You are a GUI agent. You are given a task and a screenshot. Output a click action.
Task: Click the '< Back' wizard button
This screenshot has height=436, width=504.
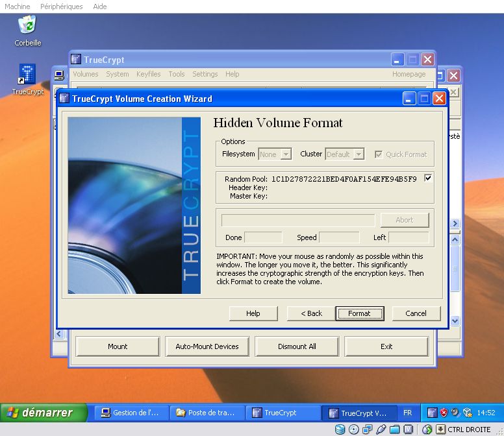(311, 313)
